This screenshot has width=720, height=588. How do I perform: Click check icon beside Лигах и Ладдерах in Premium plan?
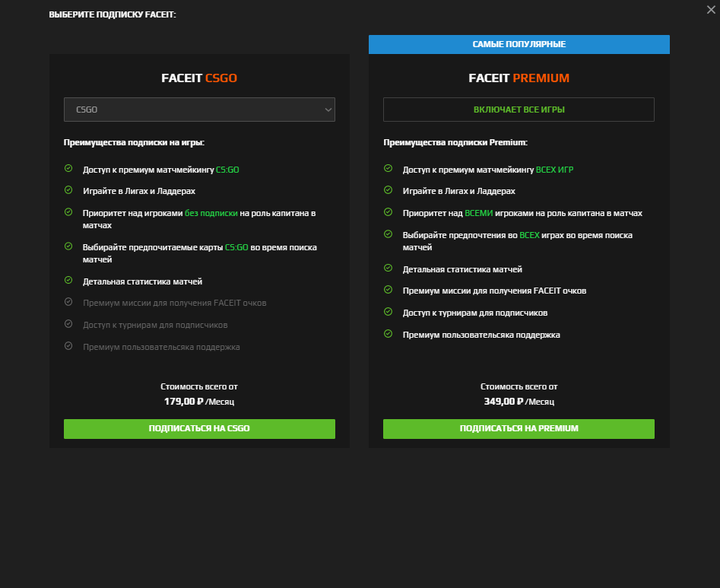(388, 189)
